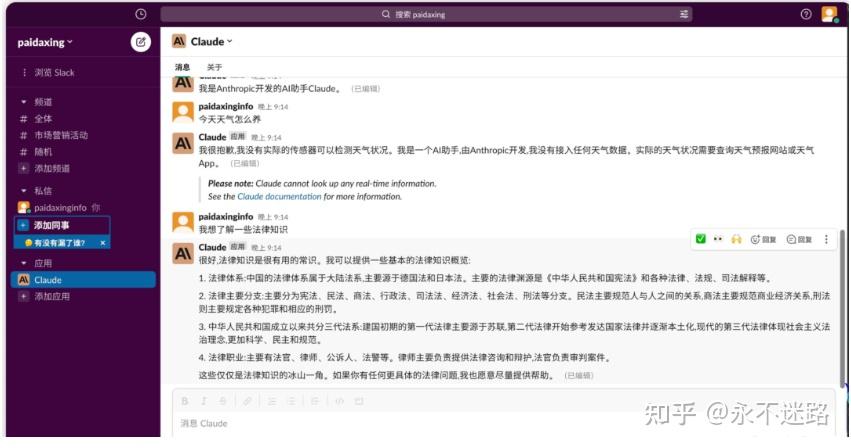
Task: Click message text 今天天气怎么样
Action: click(230, 119)
